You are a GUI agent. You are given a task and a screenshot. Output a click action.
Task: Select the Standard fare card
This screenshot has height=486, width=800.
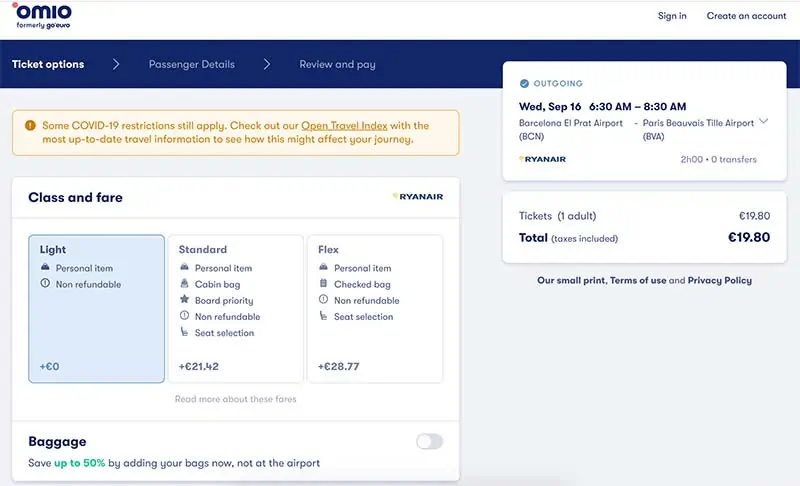(x=235, y=309)
